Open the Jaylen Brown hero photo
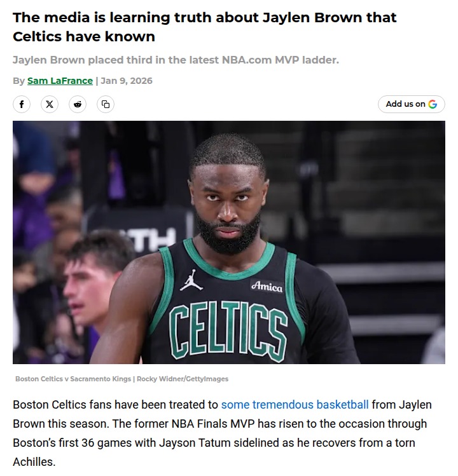Image resolution: width=458 pixels, height=476 pixels. click(x=229, y=242)
